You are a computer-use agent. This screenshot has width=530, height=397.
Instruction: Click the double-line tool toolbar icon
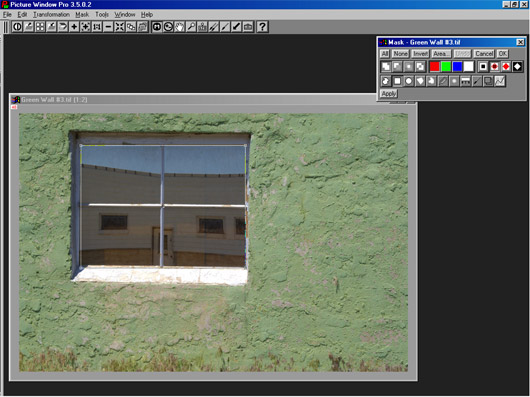pos(214,27)
